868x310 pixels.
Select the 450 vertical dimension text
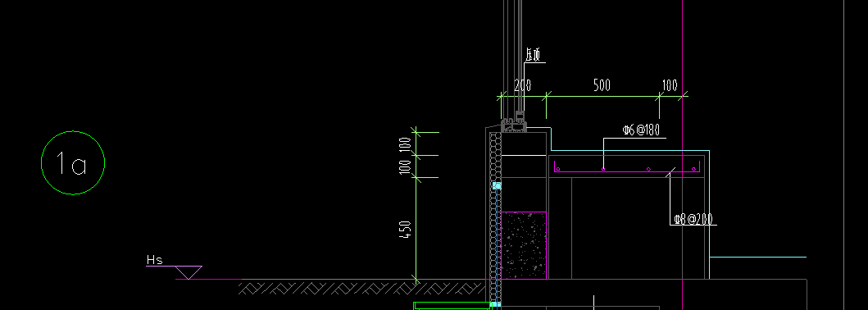pyautogui.click(x=406, y=230)
